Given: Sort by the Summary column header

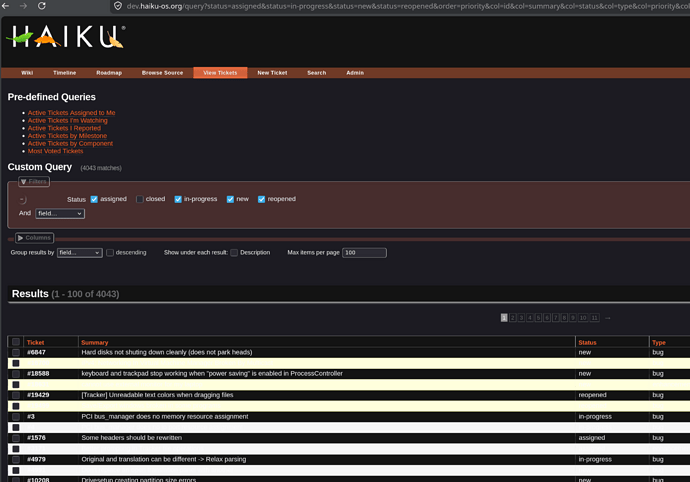Looking at the screenshot, I should [x=95, y=342].
